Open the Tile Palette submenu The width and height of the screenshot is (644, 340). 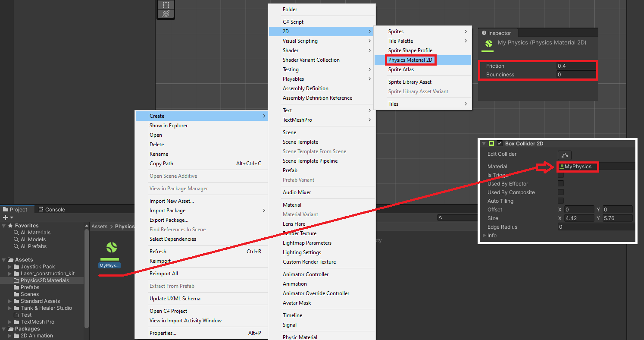click(422, 41)
